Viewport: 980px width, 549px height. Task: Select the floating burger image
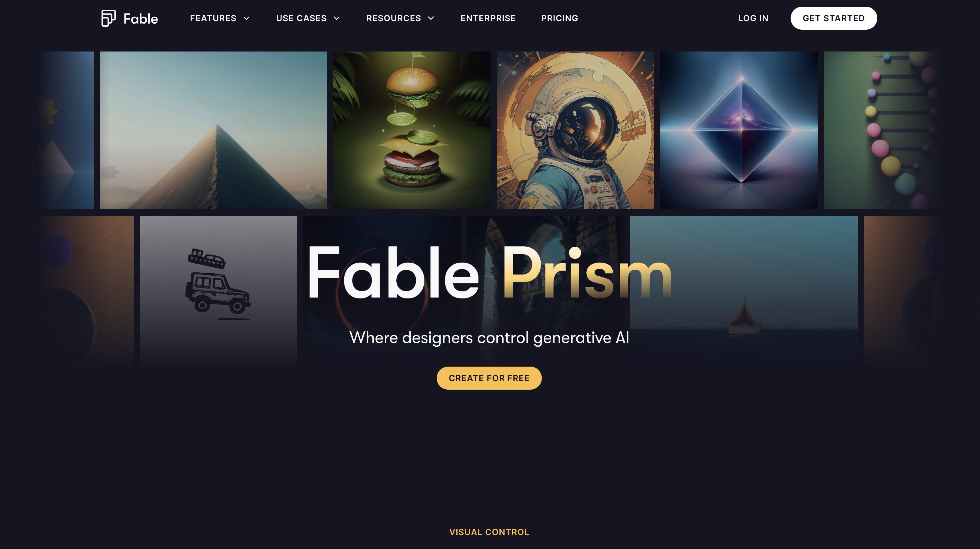[412, 130]
